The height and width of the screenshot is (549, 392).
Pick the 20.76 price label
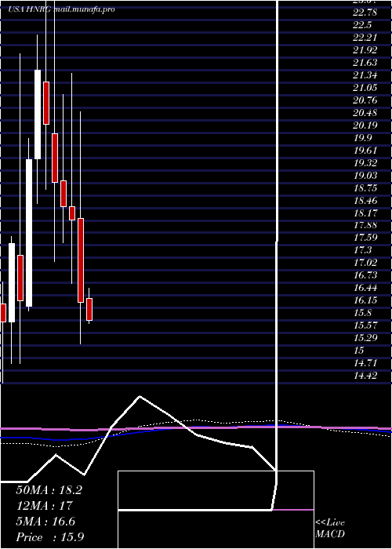click(x=365, y=100)
